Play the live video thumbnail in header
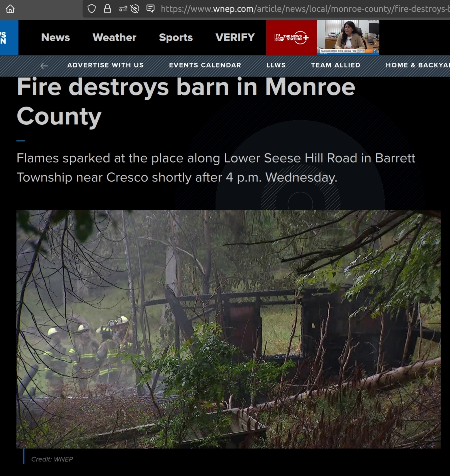The width and height of the screenshot is (450, 476). 348,38
